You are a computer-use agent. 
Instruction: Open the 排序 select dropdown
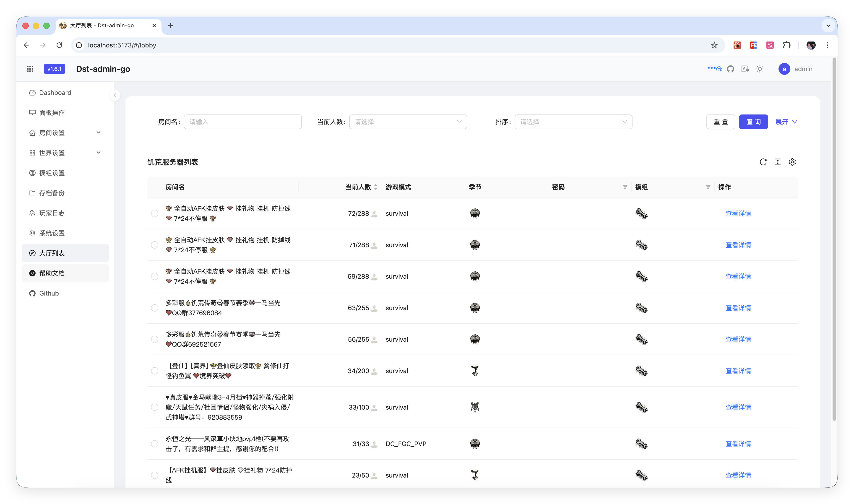tap(573, 122)
